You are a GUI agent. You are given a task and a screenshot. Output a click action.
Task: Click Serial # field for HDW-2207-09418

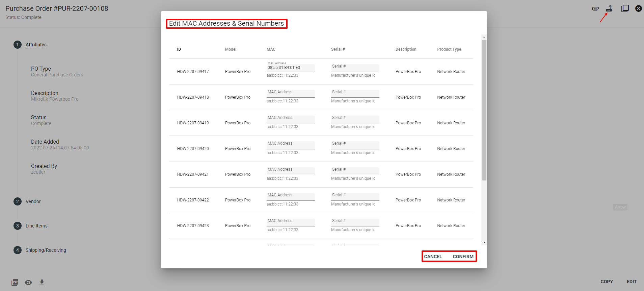click(355, 94)
